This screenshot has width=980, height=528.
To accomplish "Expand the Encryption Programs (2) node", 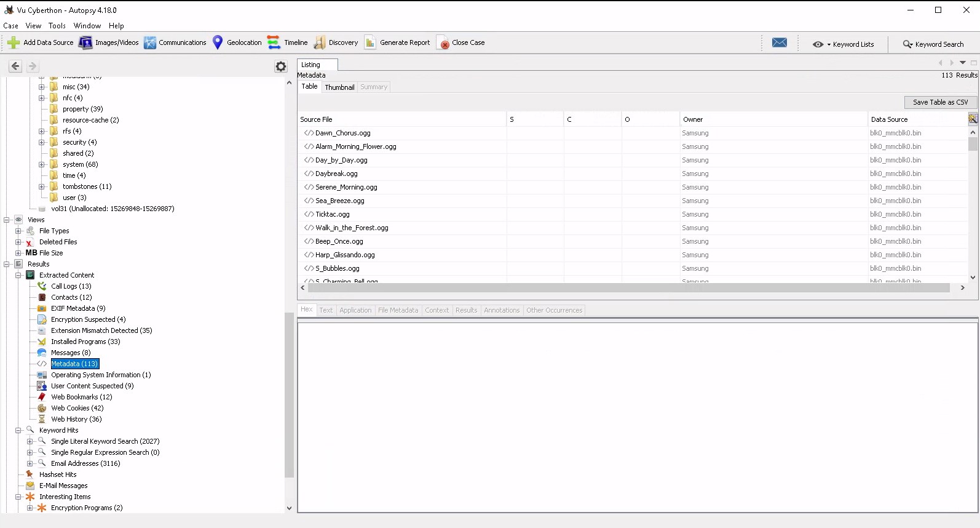I will coord(30,508).
